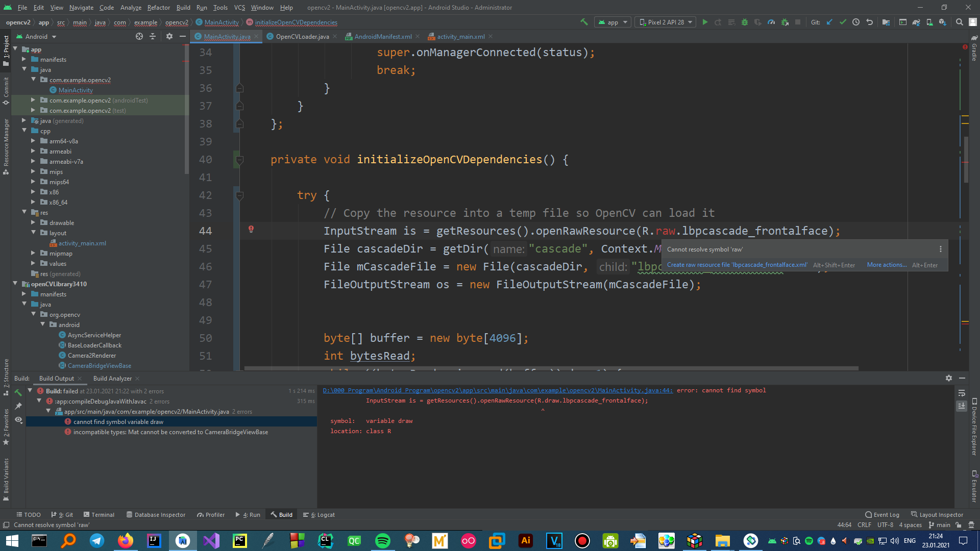Hide the Project panel with minus icon
The height and width of the screenshot is (551, 980).
click(183, 36)
